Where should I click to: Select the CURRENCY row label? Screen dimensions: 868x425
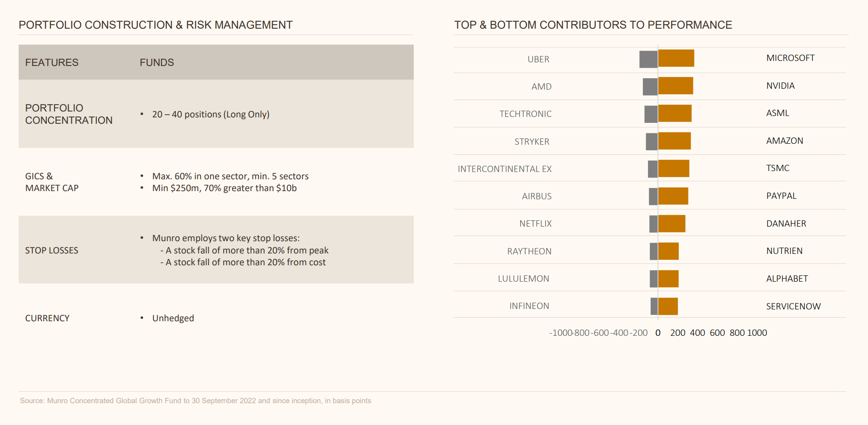[x=47, y=318]
